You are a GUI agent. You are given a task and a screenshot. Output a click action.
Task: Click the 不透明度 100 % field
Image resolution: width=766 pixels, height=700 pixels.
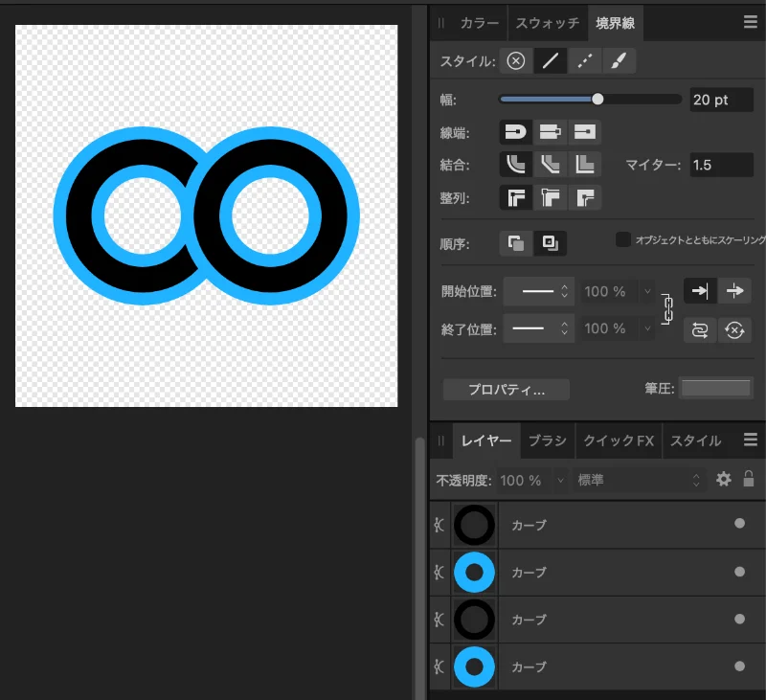[x=525, y=481]
